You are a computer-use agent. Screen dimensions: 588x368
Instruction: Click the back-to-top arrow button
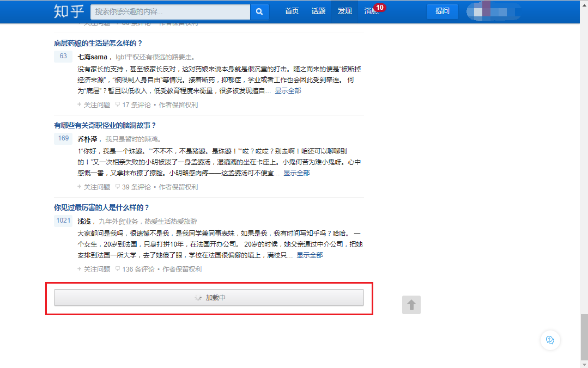click(411, 305)
